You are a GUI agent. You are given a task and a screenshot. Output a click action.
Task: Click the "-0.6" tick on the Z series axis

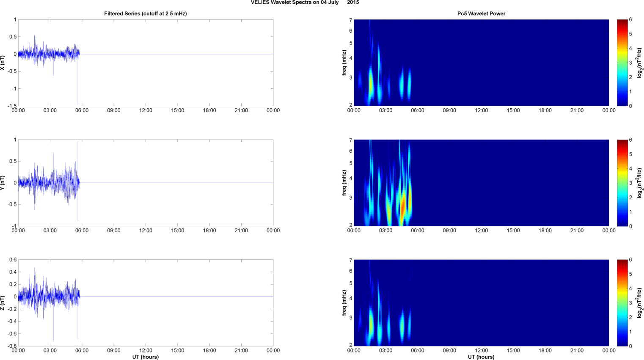(12, 334)
